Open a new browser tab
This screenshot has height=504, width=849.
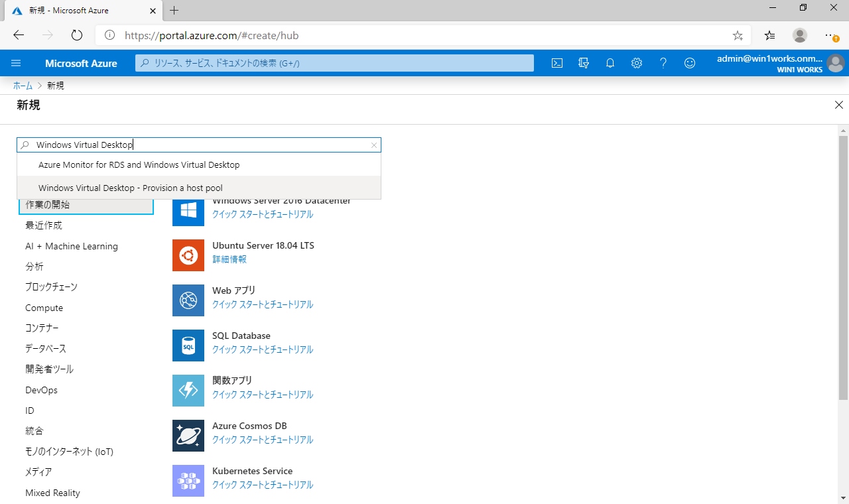click(174, 10)
